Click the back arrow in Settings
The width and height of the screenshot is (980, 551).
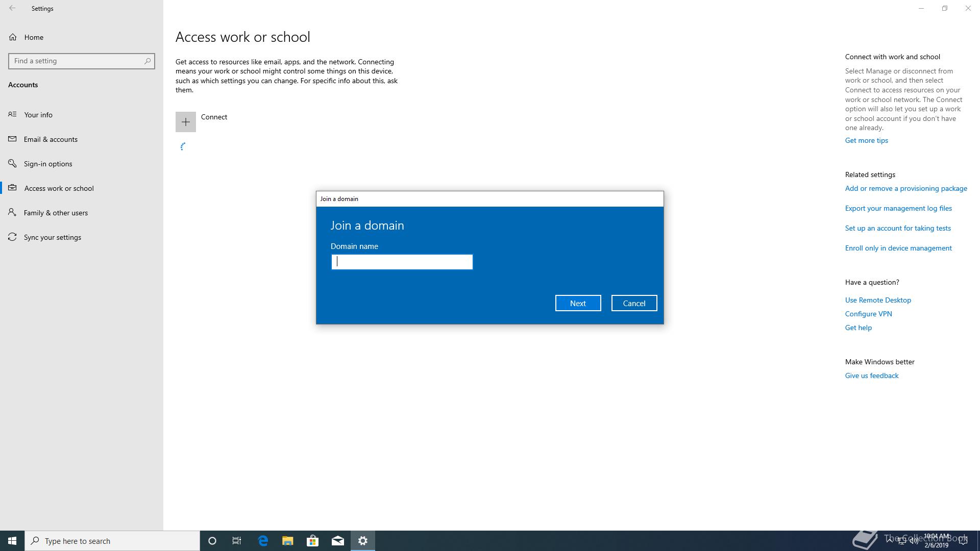pyautogui.click(x=12, y=8)
